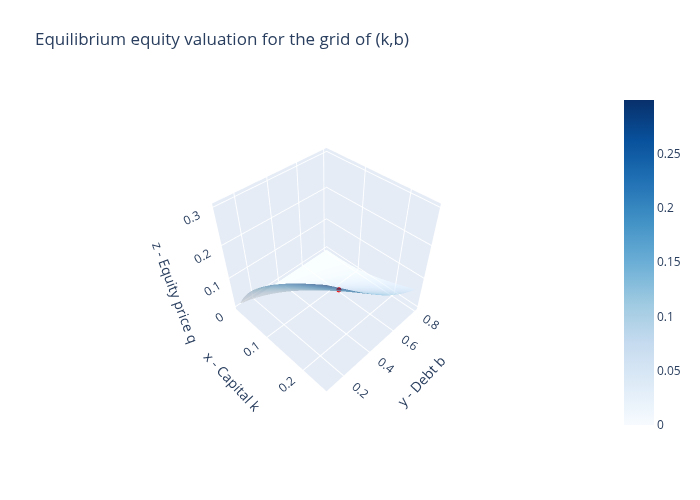This screenshot has width=700, height=500.
Task: Click the "z - Equity price q" axis label
Action: [173, 292]
